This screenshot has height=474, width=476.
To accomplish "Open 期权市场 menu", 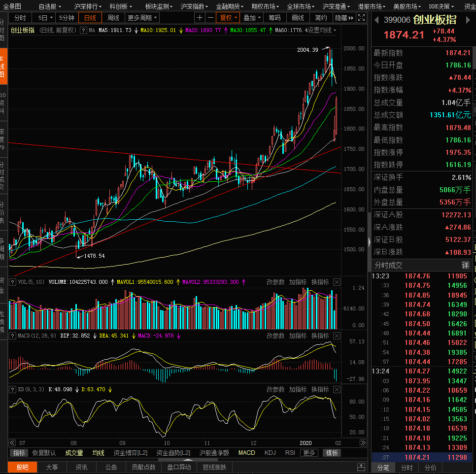I will pos(265,6).
